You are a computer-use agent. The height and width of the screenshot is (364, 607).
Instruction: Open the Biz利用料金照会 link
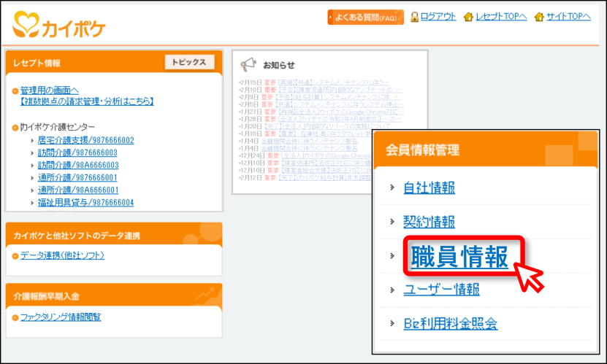coord(450,323)
